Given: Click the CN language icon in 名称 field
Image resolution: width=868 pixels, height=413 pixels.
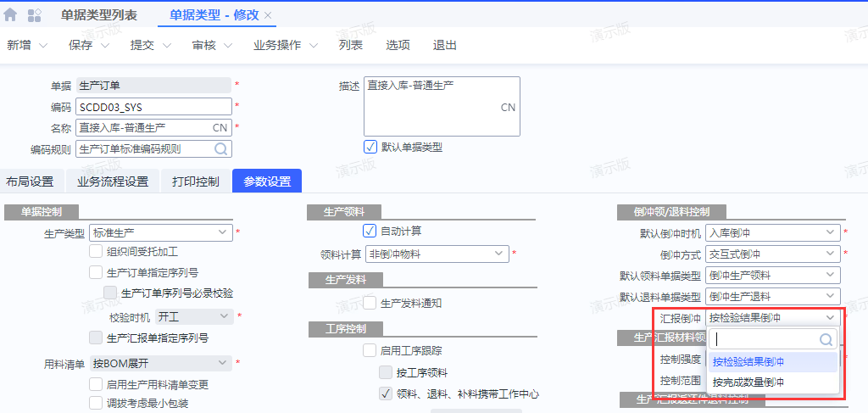Looking at the screenshot, I should pos(220,128).
